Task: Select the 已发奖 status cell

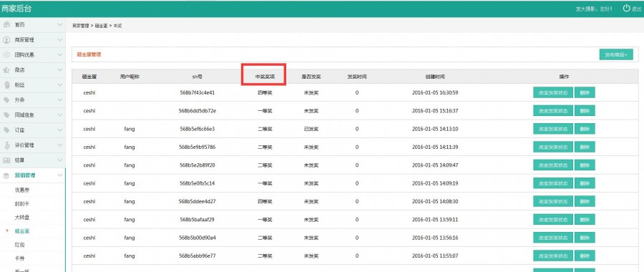Action: click(311, 129)
